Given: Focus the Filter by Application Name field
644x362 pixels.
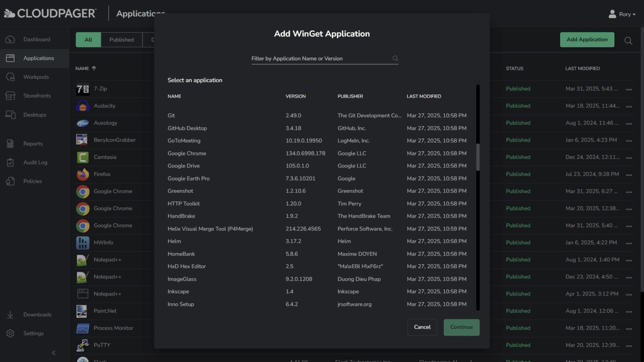Looking at the screenshot, I should tap(321, 59).
